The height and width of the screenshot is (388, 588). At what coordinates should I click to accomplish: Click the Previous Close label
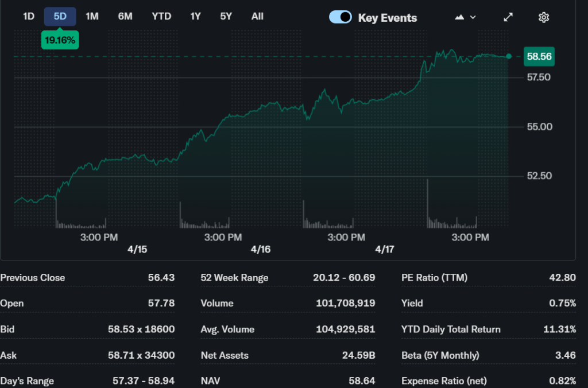click(33, 278)
